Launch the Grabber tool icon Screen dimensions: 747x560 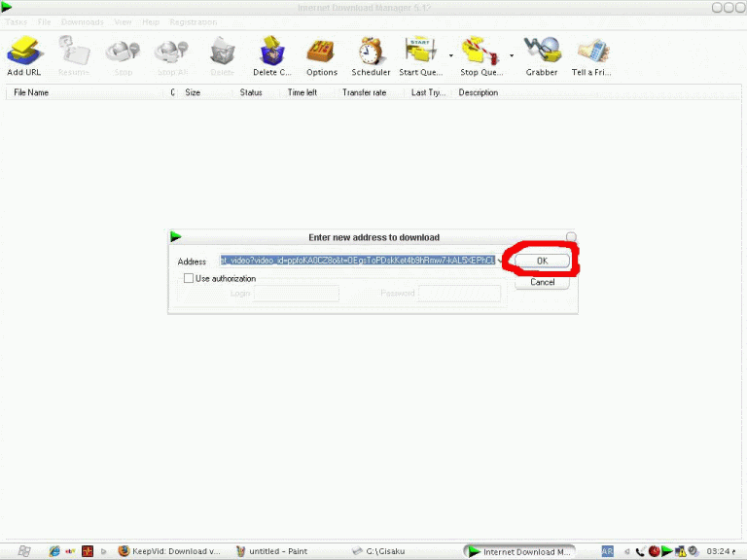[x=542, y=52]
